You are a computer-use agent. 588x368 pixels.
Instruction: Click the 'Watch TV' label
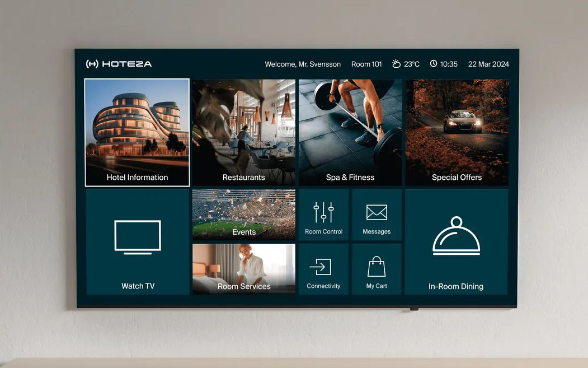pyautogui.click(x=138, y=286)
